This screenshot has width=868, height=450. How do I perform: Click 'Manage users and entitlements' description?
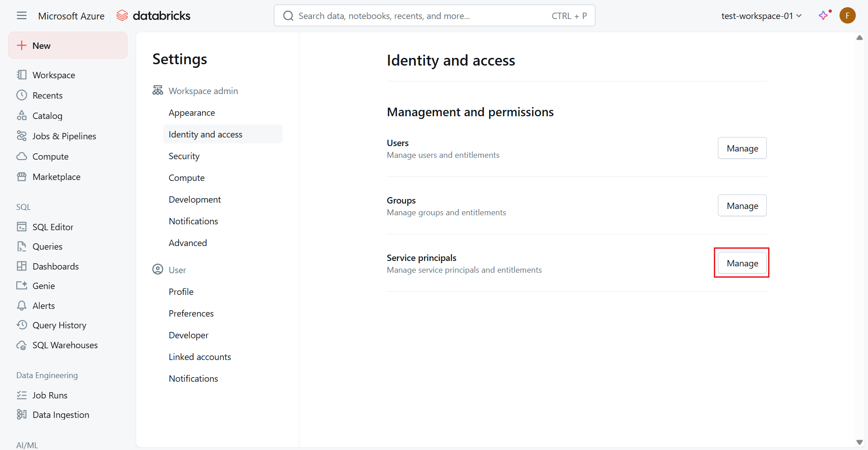(x=443, y=155)
